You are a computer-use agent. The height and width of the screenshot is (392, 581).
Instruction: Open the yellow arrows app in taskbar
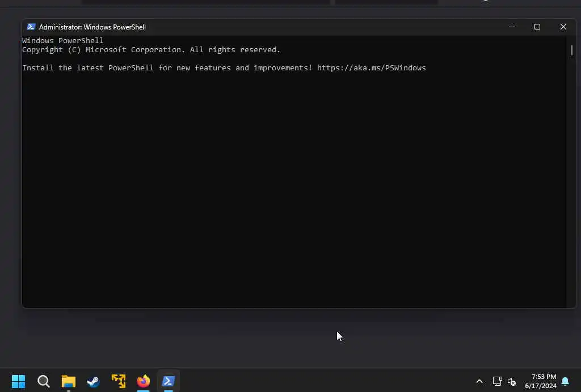click(x=119, y=381)
